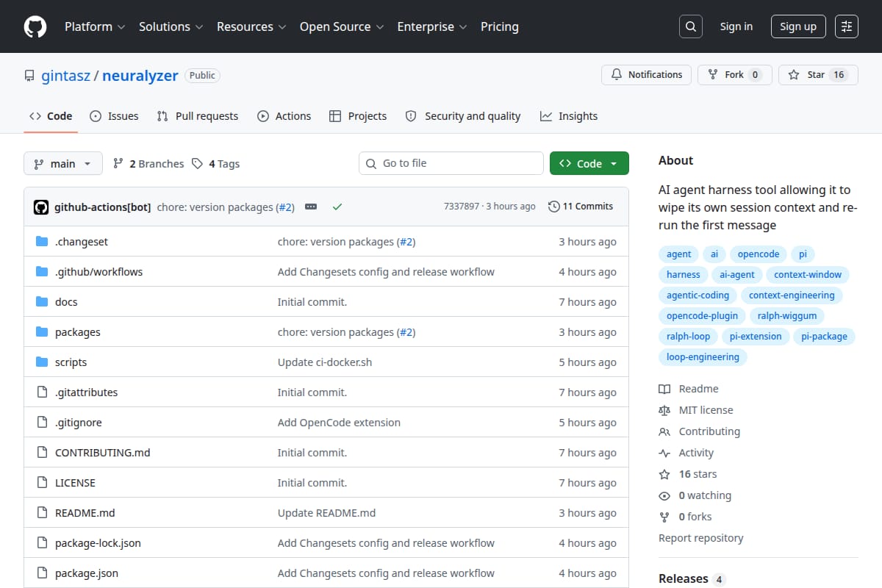The width and height of the screenshot is (882, 588).
Task: Click the github-actions bot avatar
Action: pos(41,207)
